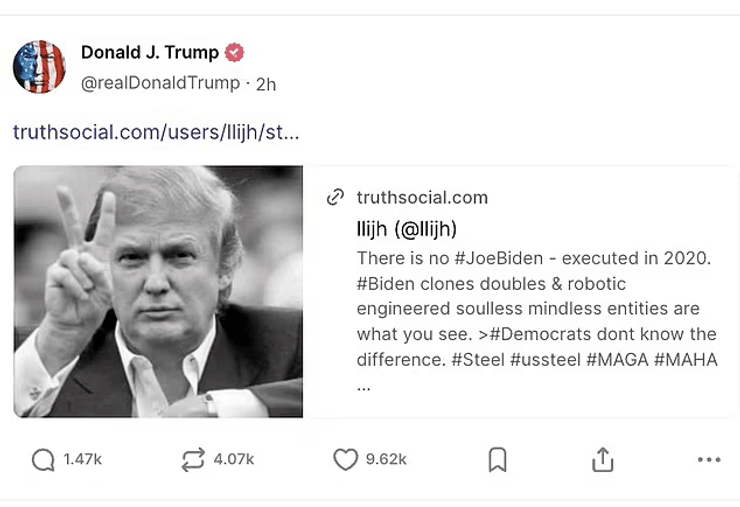This screenshot has height=507, width=740.
Task: Open the @realDonaldTrump handle link
Action: pyautogui.click(x=160, y=83)
